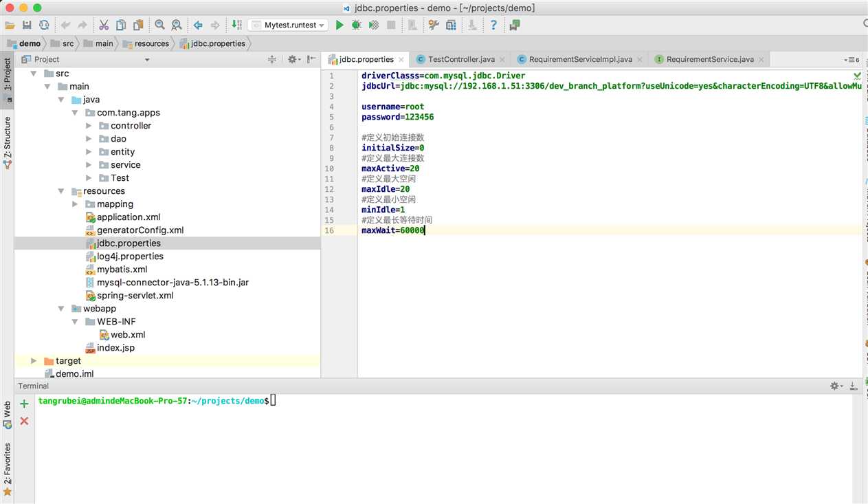Click the main breadcrumb
This screenshot has height=504, width=868.
[98, 43]
